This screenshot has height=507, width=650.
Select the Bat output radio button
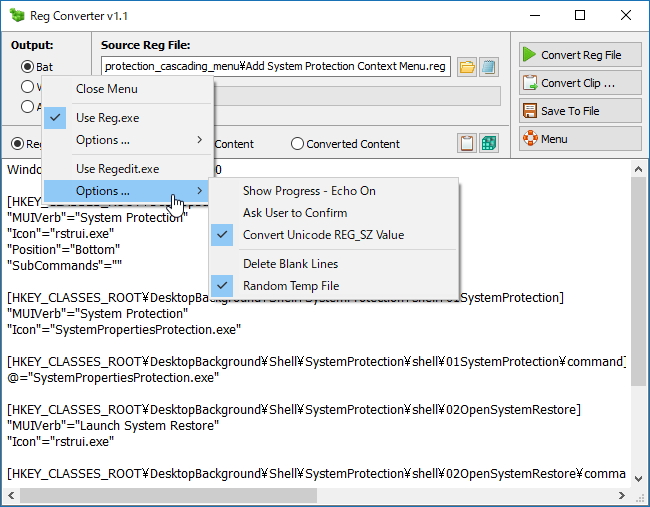(x=27, y=66)
